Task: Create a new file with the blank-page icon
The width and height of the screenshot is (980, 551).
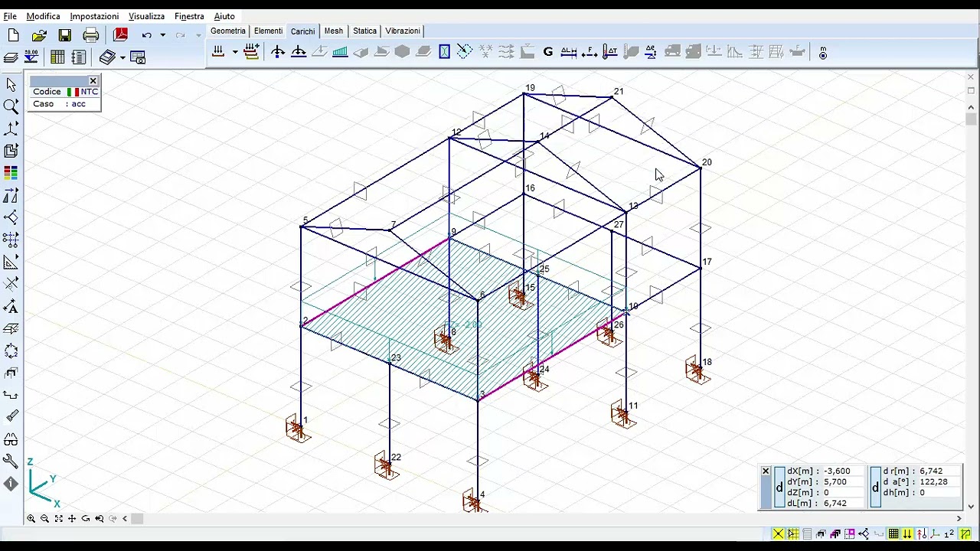Action: pyautogui.click(x=13, y=35)
